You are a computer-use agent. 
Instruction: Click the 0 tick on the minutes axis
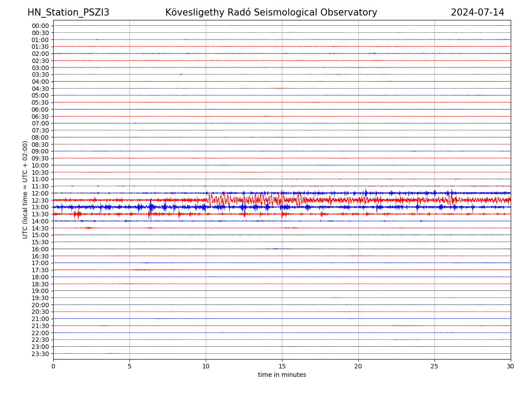coord(53,367)
